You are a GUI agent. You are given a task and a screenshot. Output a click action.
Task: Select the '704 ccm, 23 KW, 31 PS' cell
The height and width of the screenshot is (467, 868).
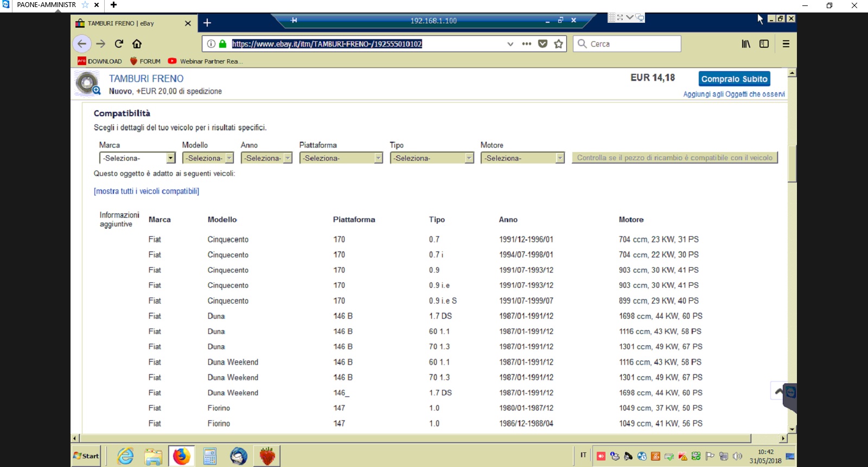659,239
